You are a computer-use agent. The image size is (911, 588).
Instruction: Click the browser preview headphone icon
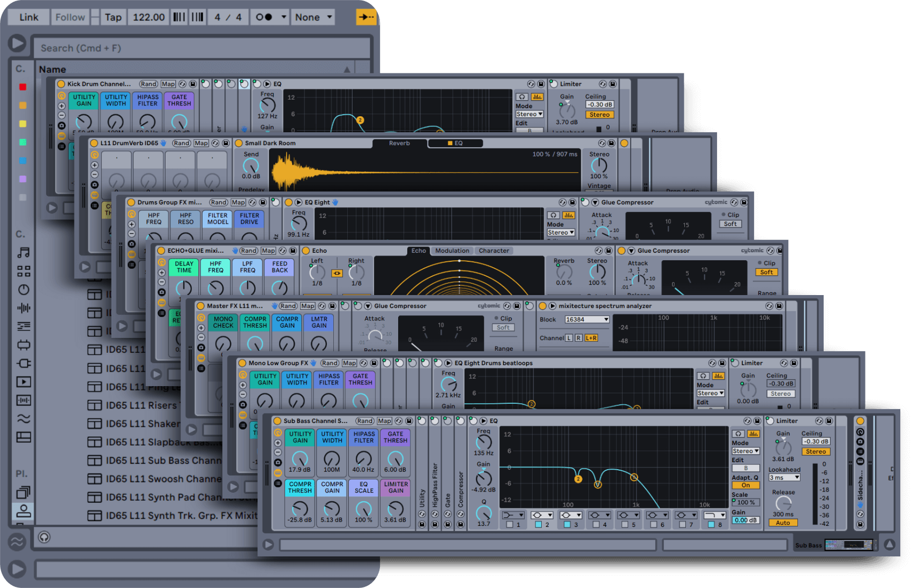coord(44,537)
